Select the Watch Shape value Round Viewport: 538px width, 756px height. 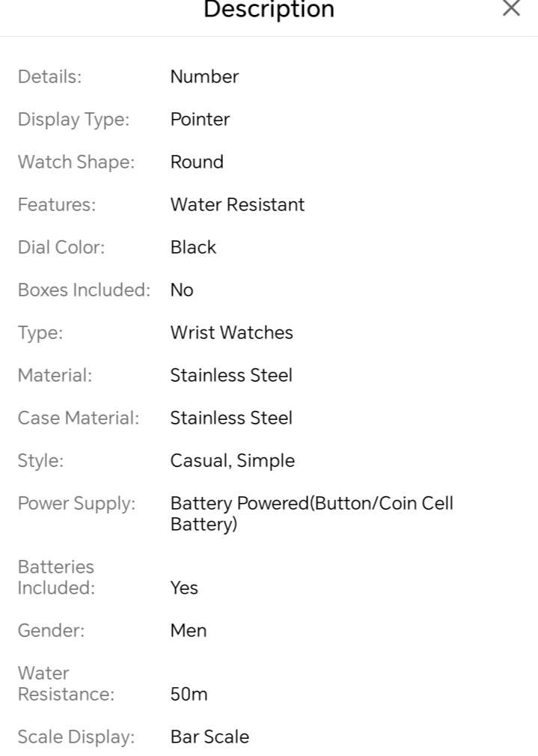[197, 162]
